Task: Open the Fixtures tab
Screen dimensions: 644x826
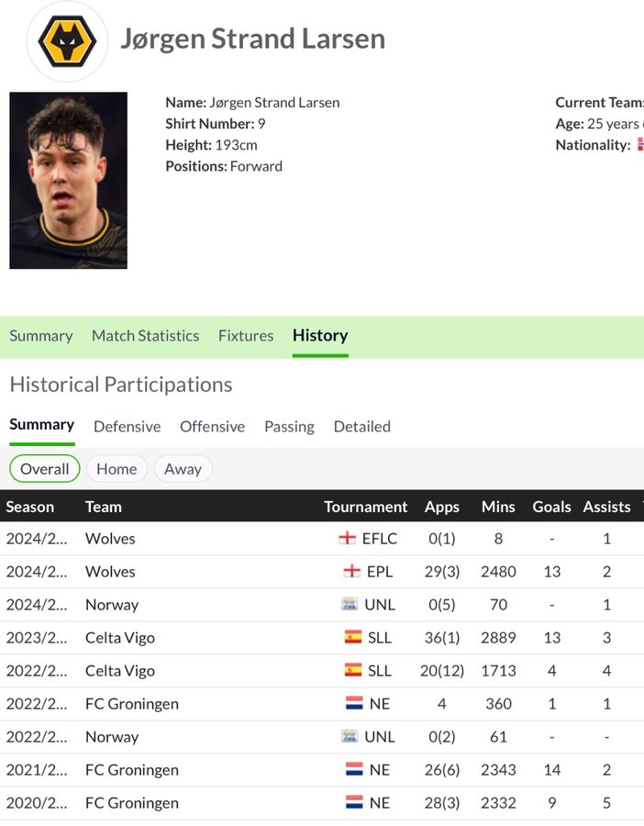Action: tap(246, 336)
